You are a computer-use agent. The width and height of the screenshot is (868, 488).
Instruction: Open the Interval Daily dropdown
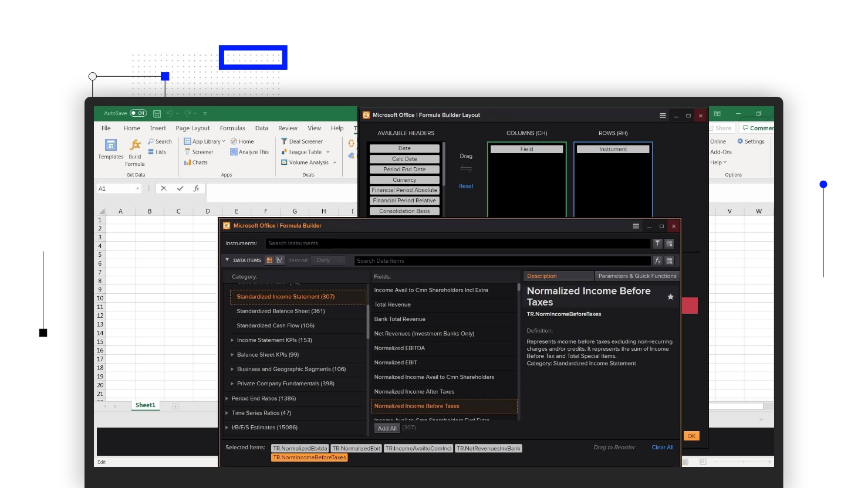click(329, 260)
